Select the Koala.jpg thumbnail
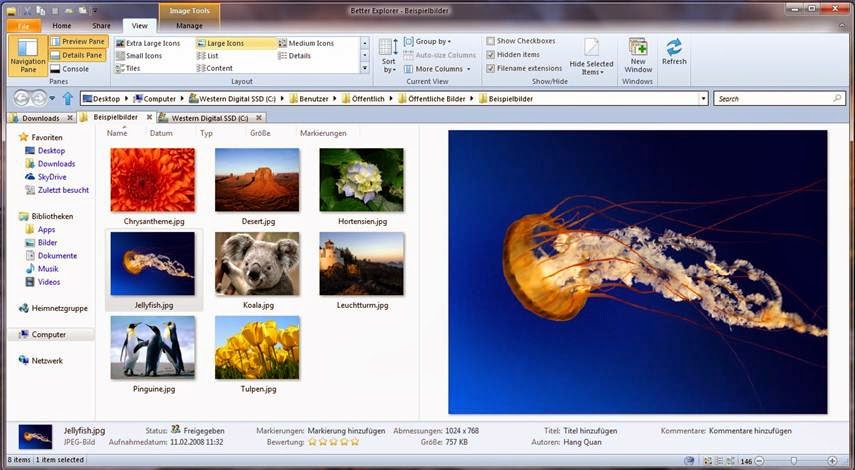Viewport: 855px width, 470px height. [257, 264]
